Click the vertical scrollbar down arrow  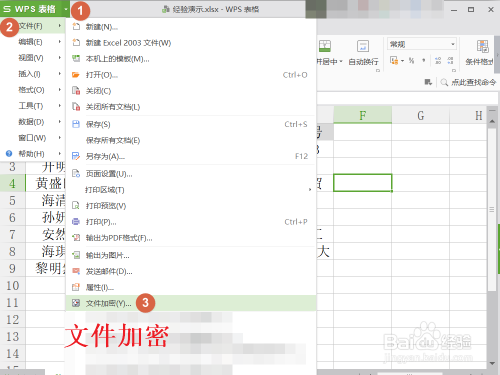[x=492, y=363]
